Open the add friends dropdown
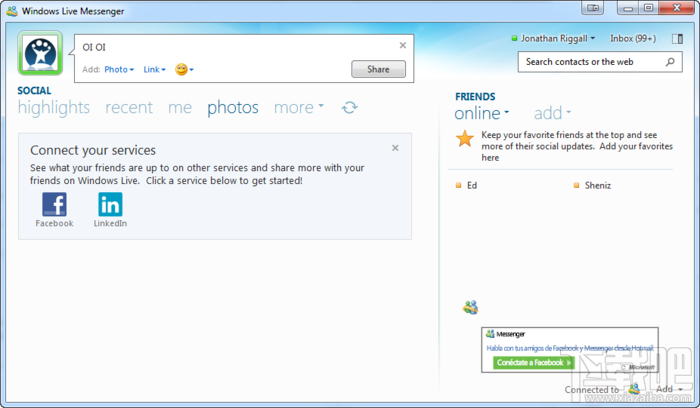 [552, 113]
